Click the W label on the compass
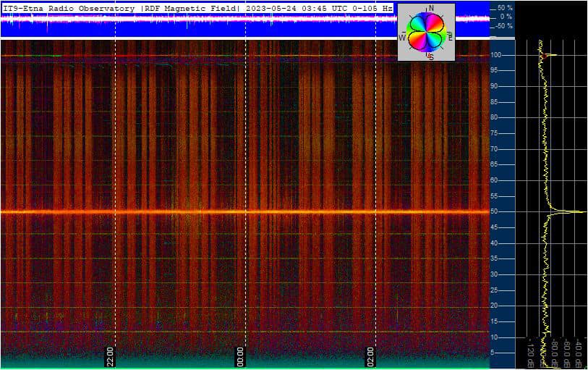This screenshot has width=588, height=370. 402,38
